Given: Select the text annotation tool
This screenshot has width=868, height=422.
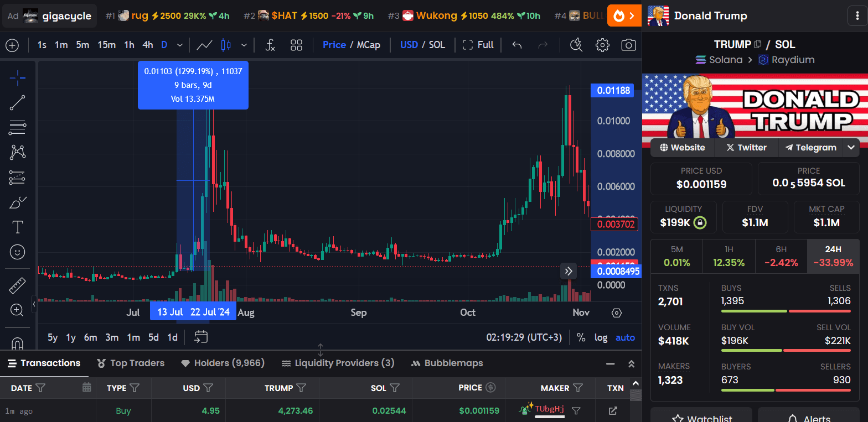Looking at the screenshot, I should [x=18, y=227].
